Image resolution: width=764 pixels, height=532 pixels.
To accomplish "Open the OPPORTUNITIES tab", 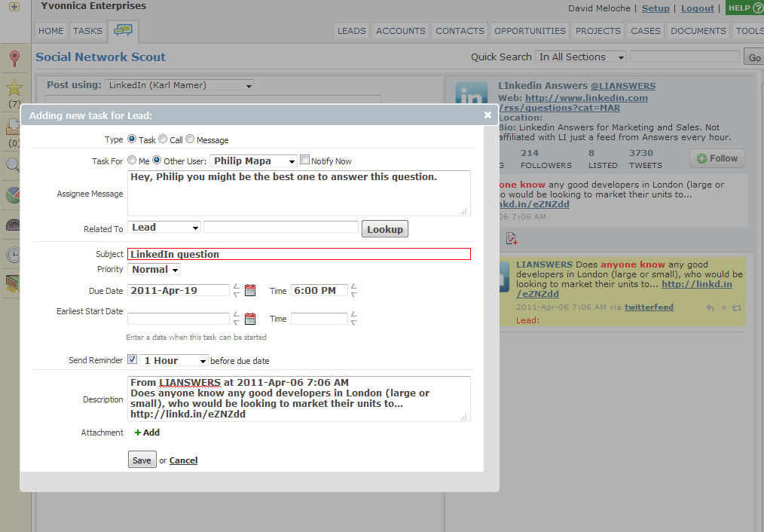I will pyautogui.click(x=530, y=31).
